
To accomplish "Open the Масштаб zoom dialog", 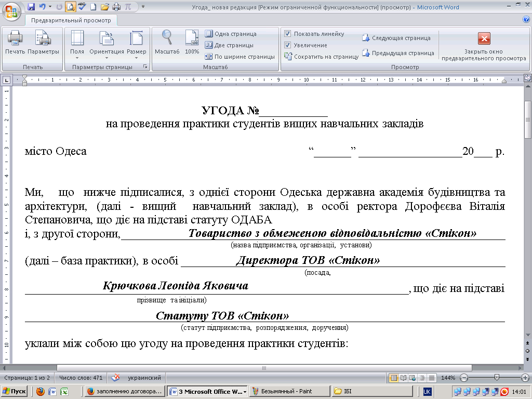I will point(167,43).
